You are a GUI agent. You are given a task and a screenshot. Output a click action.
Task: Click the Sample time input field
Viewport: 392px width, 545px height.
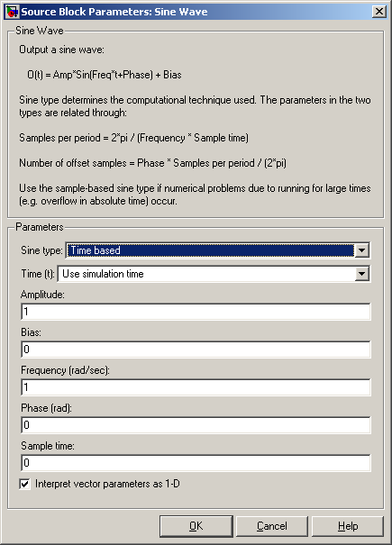pyautogui.click(x=196, y=463)
